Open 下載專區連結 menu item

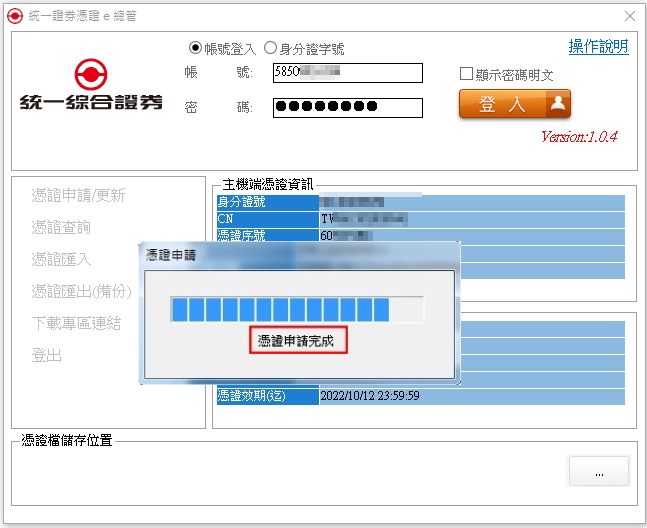pos(76,323)
